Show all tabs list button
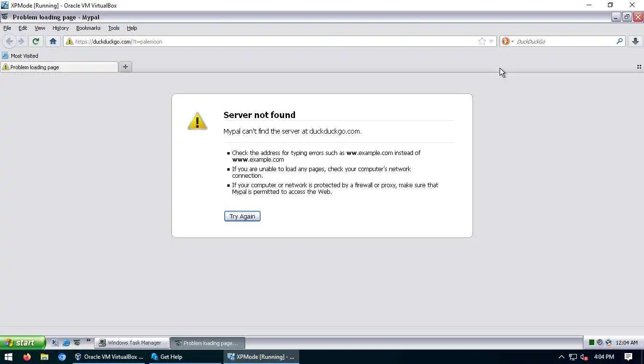This screenshot has height=364, width=644. [x=639, y=67]
